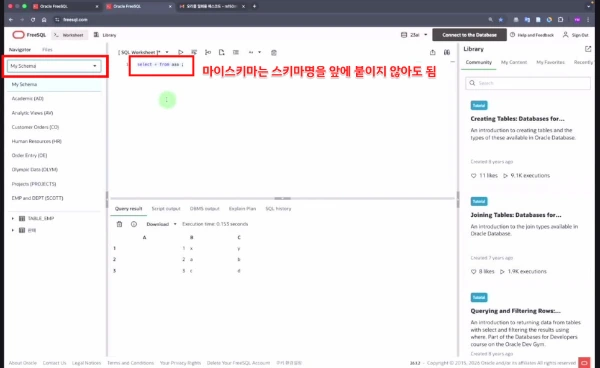Open Querying and Filtering Rows tutorial
Image resolution: width=600 pixels, height=368 pixels.
coord(515,311)
